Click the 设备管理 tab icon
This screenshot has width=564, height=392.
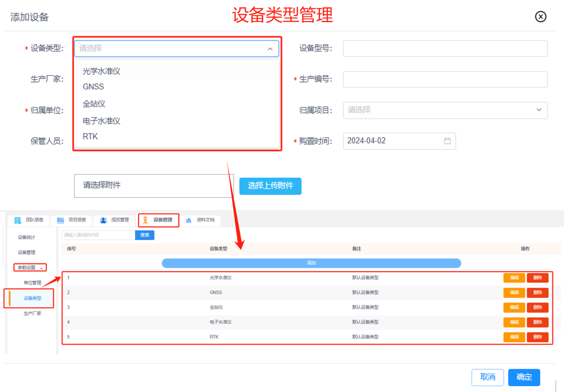pyautogui.click(x=145, y=220)
